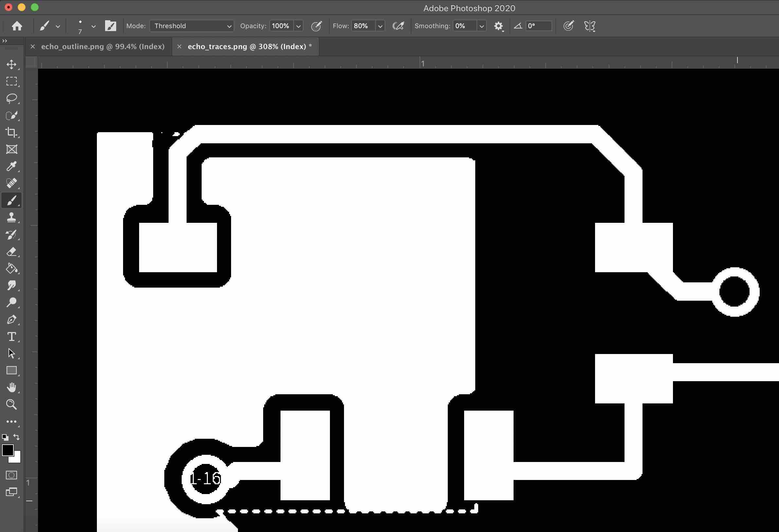The image size is (779, 532).
Task: Open the Edit Toolbar three-dots menu
Action: tap(12, 422)
